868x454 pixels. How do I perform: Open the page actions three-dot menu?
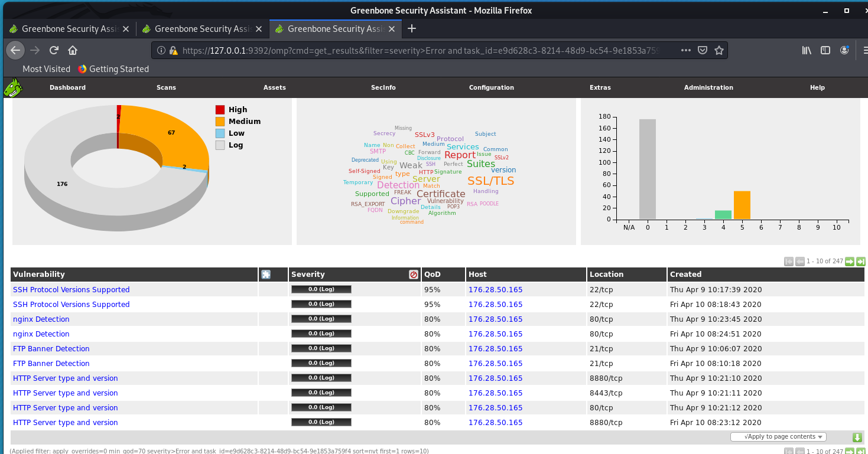coord(686,50)
